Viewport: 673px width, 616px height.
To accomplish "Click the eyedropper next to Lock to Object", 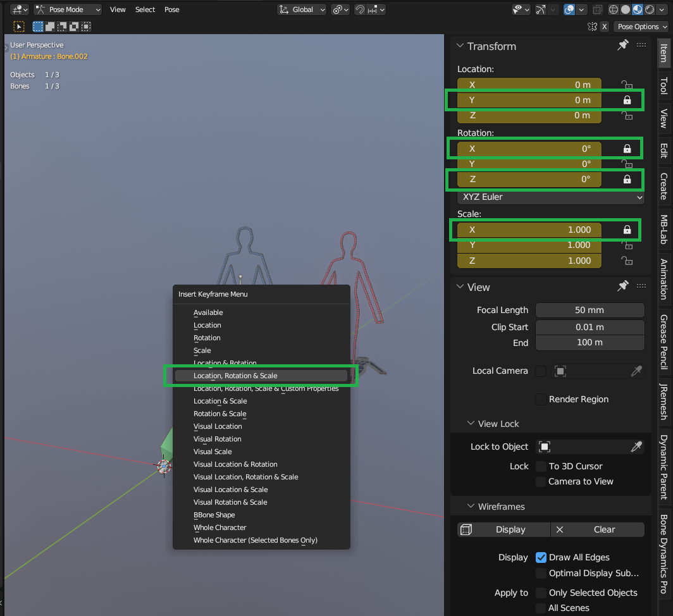I will [x=636, y=447].
